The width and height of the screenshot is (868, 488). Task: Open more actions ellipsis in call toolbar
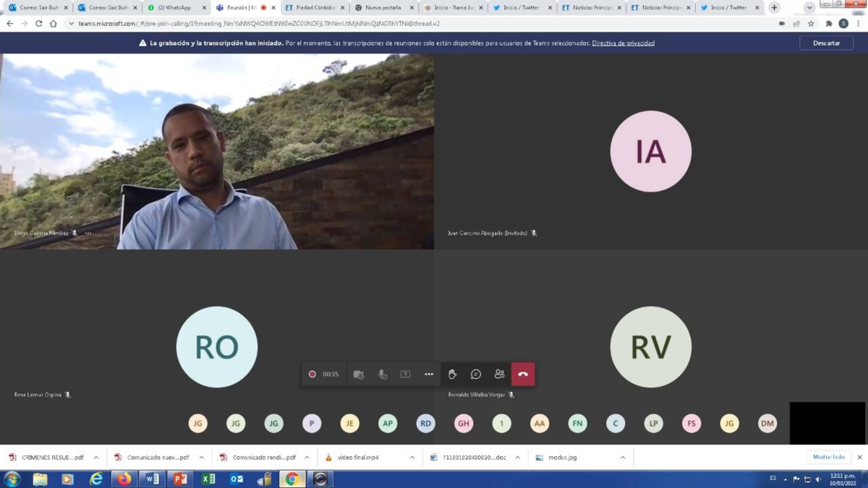429,374
